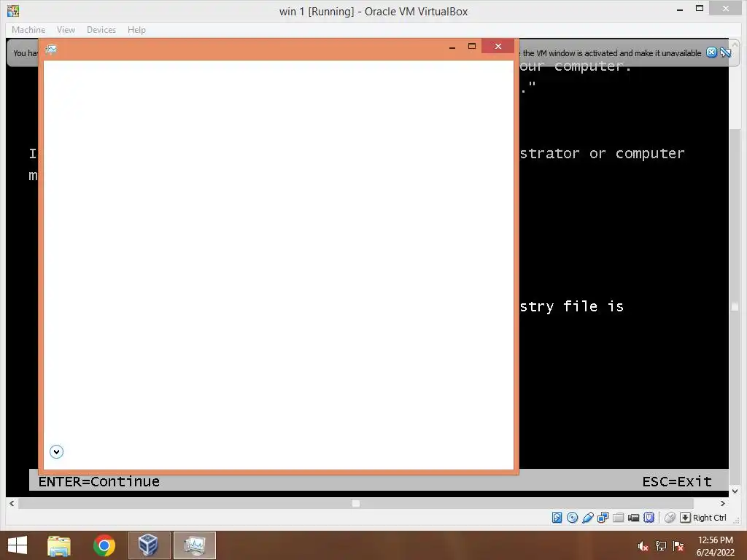Viewport: 747px width, 560px height.
Task: Click the hard disk activity status icon
Action: [x=557, y=518]
